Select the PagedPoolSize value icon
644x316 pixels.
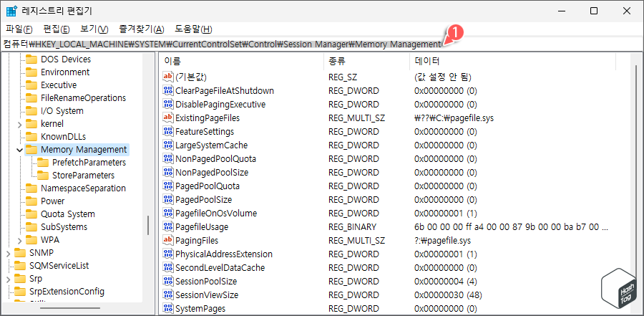tap(168, 199)
